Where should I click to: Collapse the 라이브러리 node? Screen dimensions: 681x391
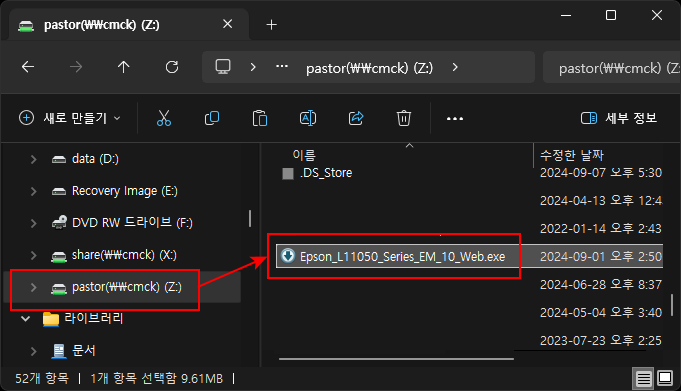point(26,319)
